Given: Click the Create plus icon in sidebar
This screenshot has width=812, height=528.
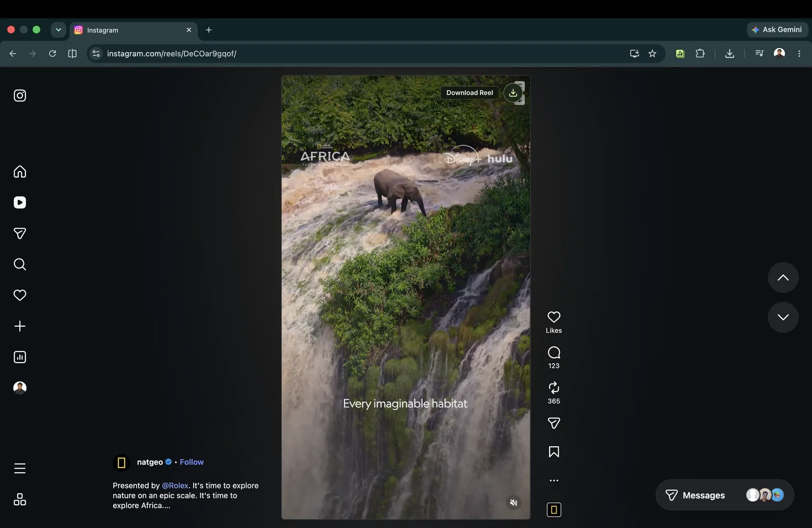Looking at the screenshot, I should point(20,326).
